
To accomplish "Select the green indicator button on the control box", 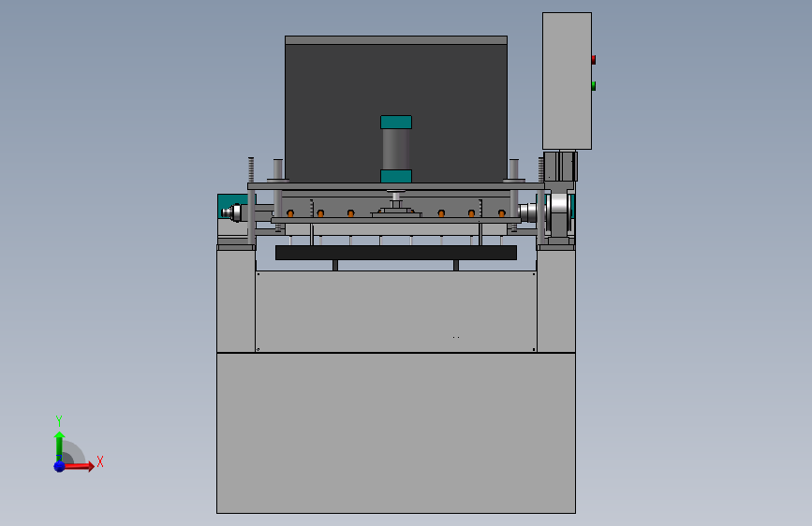I will [594, 85].
